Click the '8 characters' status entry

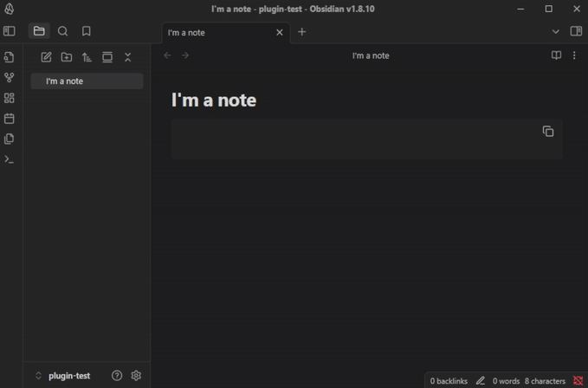pyautogui.click(x=545, y=381)
